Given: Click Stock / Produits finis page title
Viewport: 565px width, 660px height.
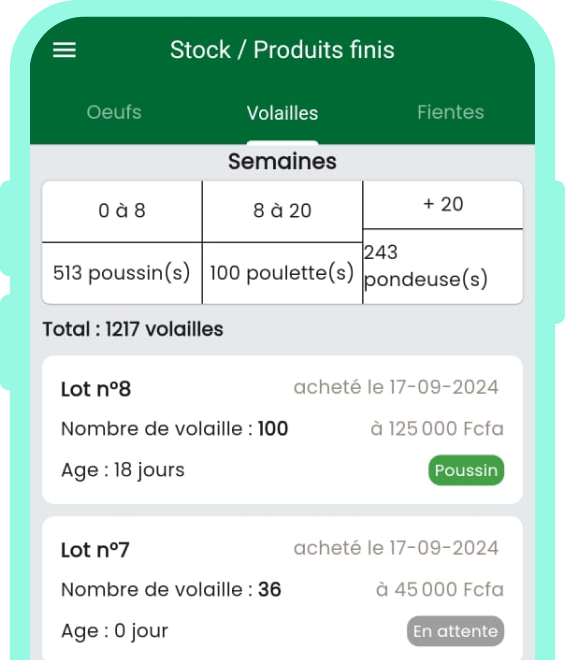Looking at the screenshot, I should [x=282, y=50].
